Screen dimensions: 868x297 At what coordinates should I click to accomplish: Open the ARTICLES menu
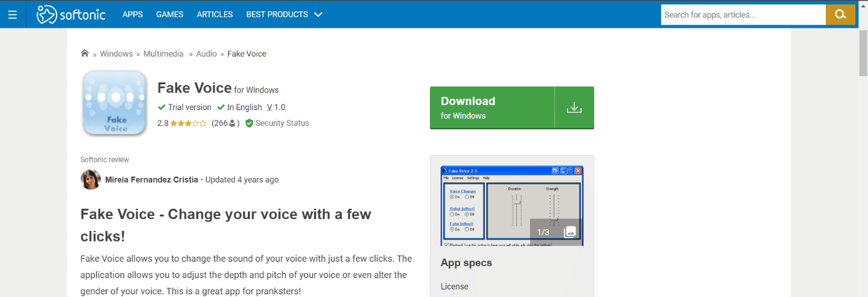tap(215, 14)
